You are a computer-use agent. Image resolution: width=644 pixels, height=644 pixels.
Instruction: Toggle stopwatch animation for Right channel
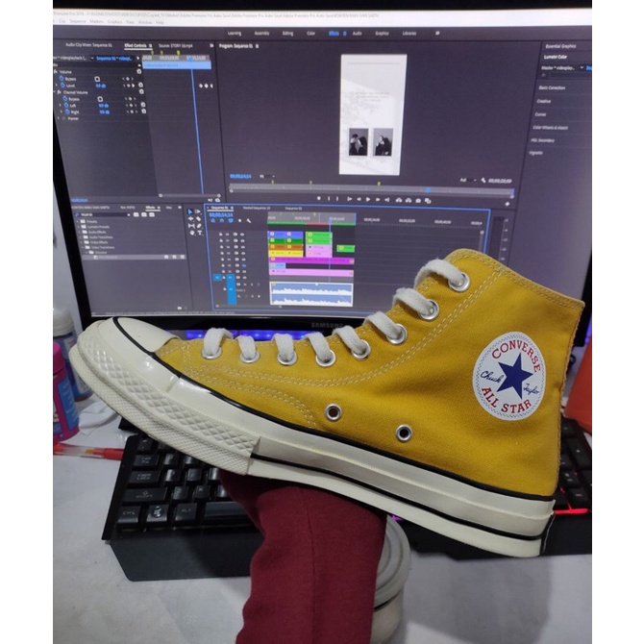[x=67, y=111]
